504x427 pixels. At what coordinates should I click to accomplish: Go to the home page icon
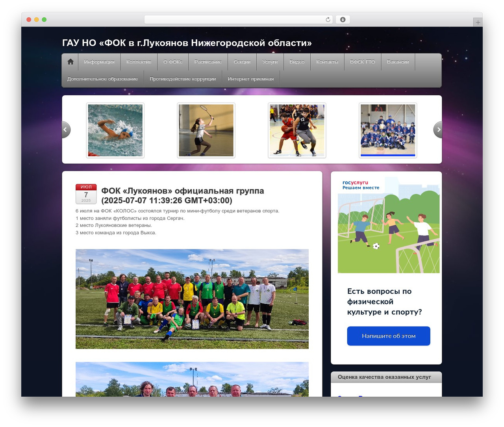(70, 62)
